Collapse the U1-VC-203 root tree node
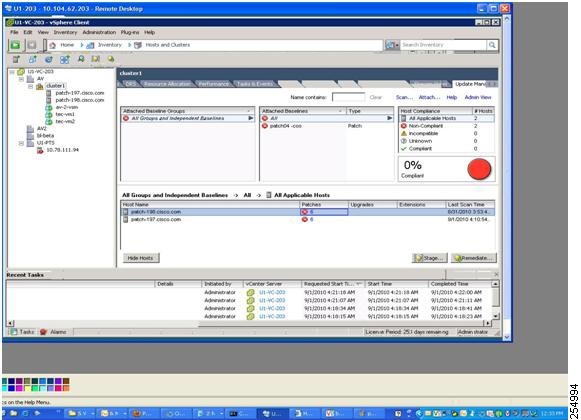The image size is (581, 420). point(12,72)
